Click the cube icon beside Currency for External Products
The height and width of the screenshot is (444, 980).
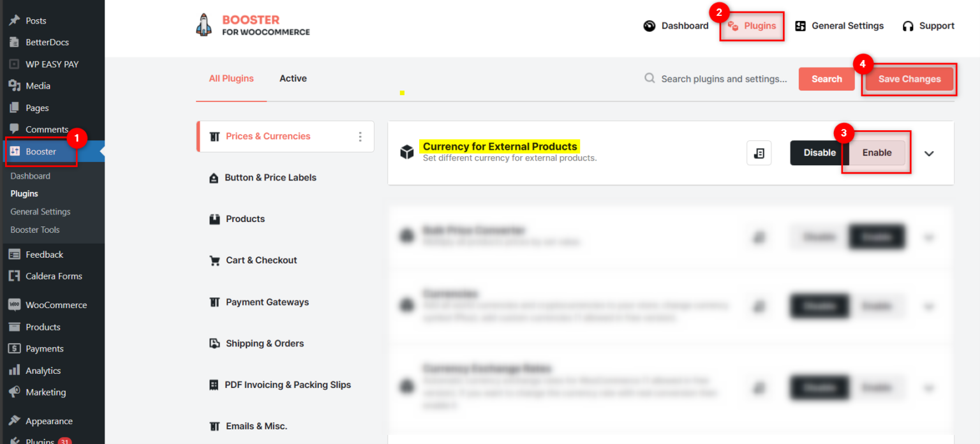click(x=407, y=152)
